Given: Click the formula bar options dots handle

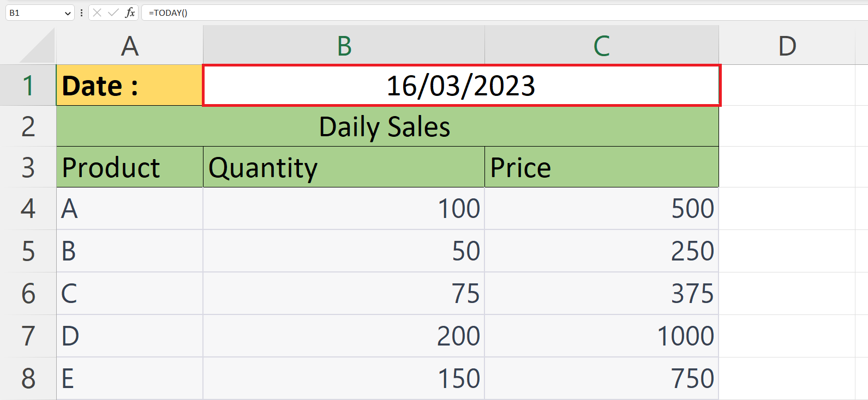Looking at the screenshot, I should (x=81, y=13).
